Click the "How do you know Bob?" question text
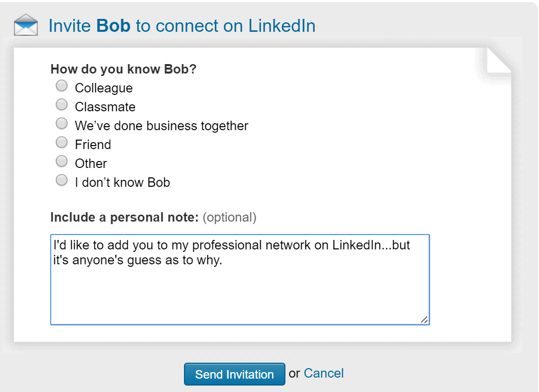The image size is (539, 392). pyautogui.click(x=124, y=69)
